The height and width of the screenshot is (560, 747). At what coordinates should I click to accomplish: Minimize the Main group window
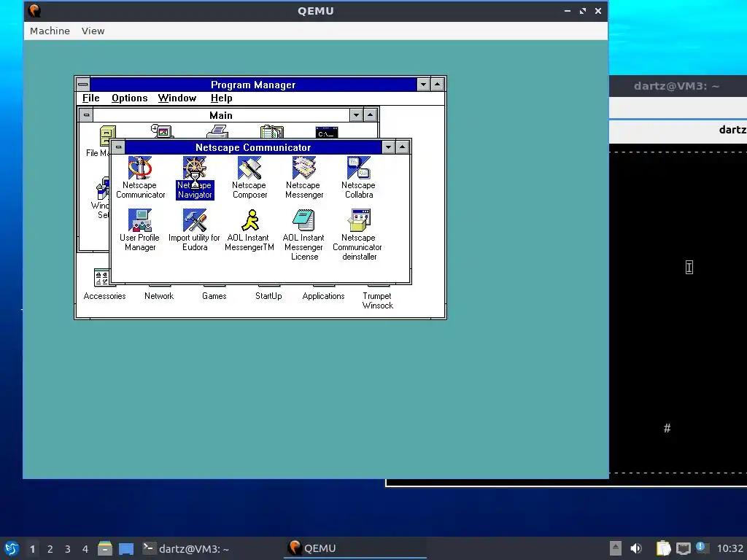[x=356, y=115]
